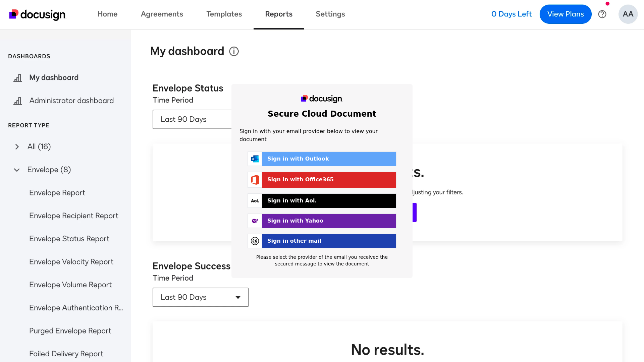Open the AA user avatar menu
The image size is (644, 362).
628,14
